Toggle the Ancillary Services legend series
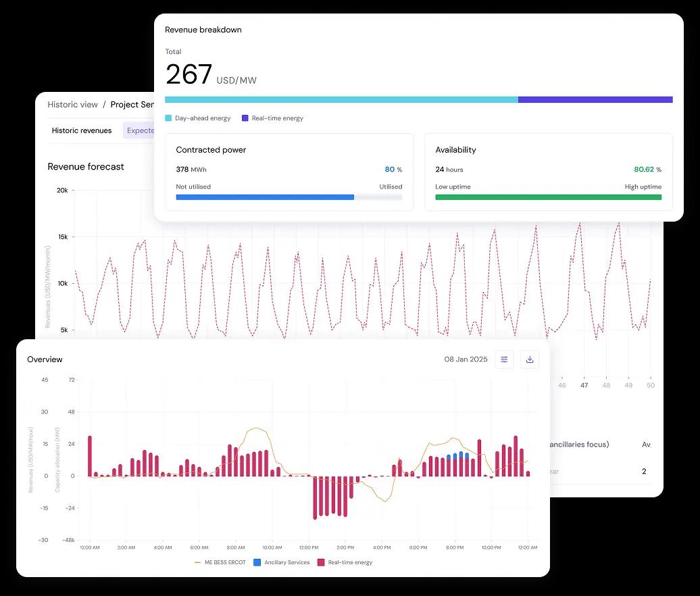Image resolution: width=700 pixels, height=596 pixels. pos(281,562)
